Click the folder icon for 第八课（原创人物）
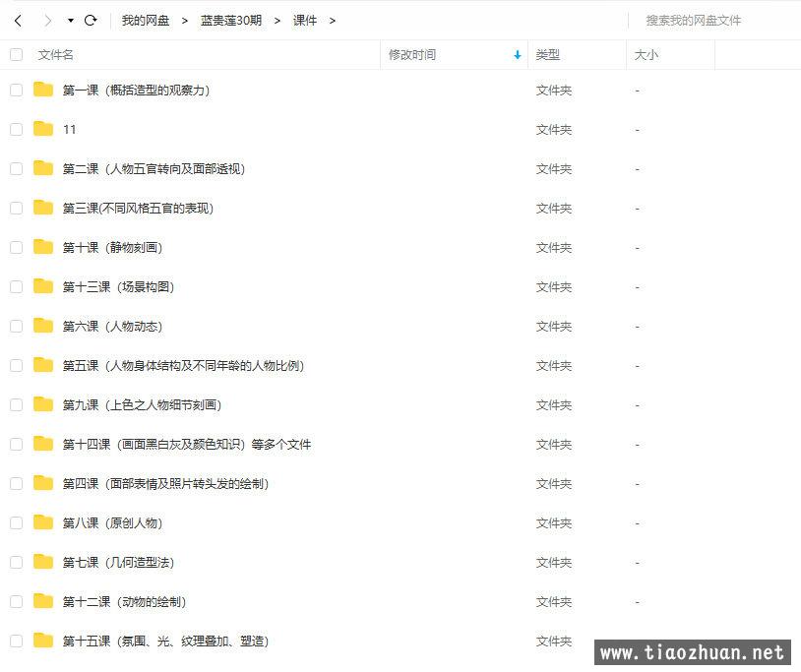The height and width of the screenshot is (672, 801). 43,522
